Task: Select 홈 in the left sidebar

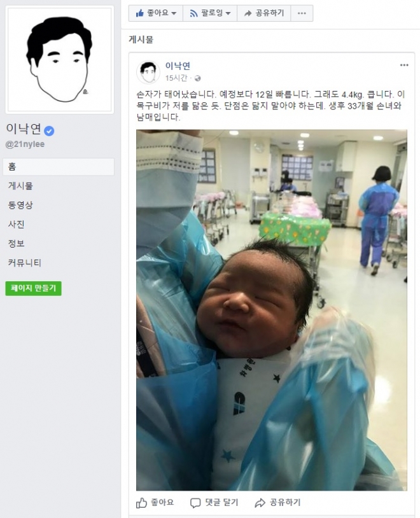Action: point(59,167)
